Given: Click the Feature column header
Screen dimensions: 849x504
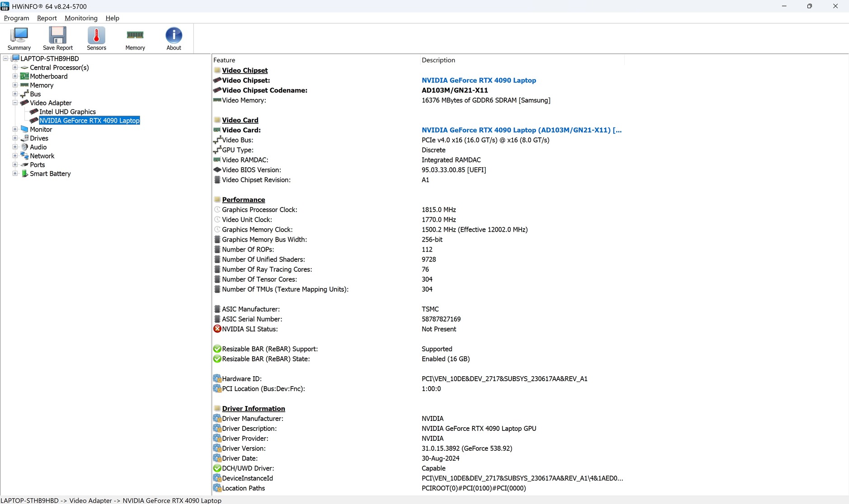Looking at the screenshot, I should click(x=316, y=60).
